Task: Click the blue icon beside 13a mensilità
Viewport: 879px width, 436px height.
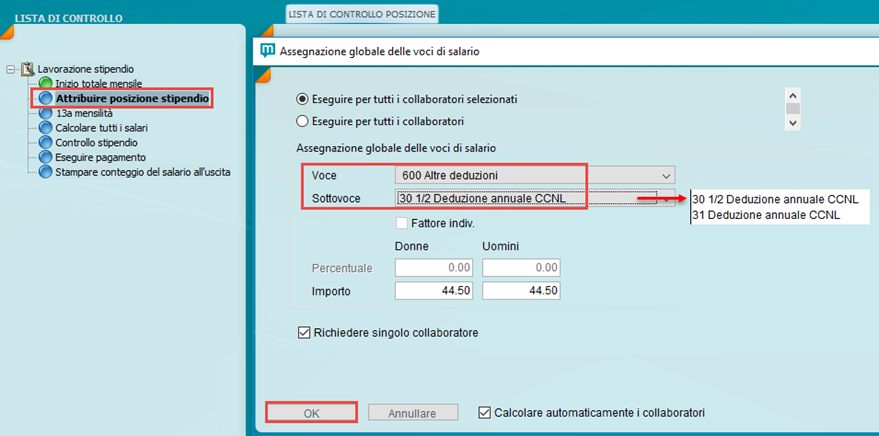Action: [45, 113]
